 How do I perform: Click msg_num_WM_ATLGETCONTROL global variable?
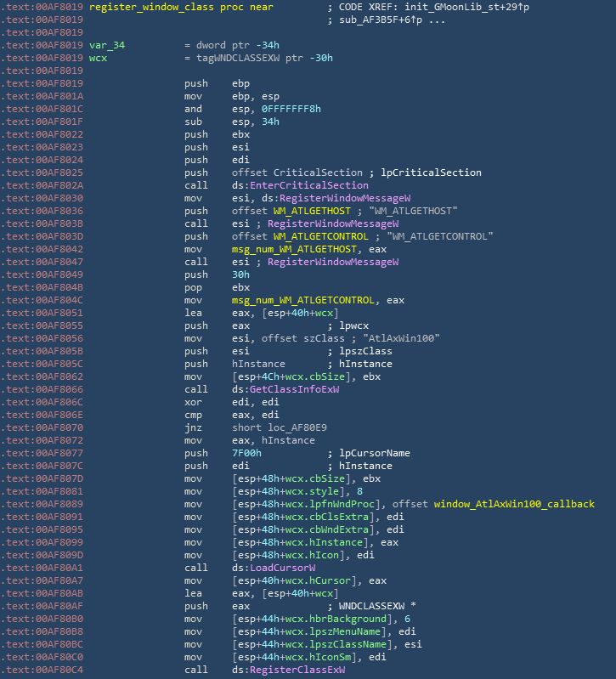point(307,300)
